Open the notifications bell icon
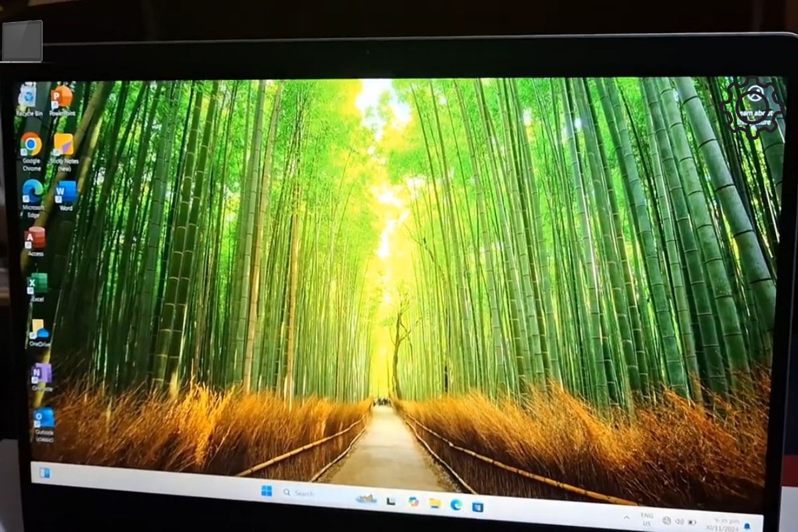This screenshot has height=532, width=798. click(x=747, y=527)
